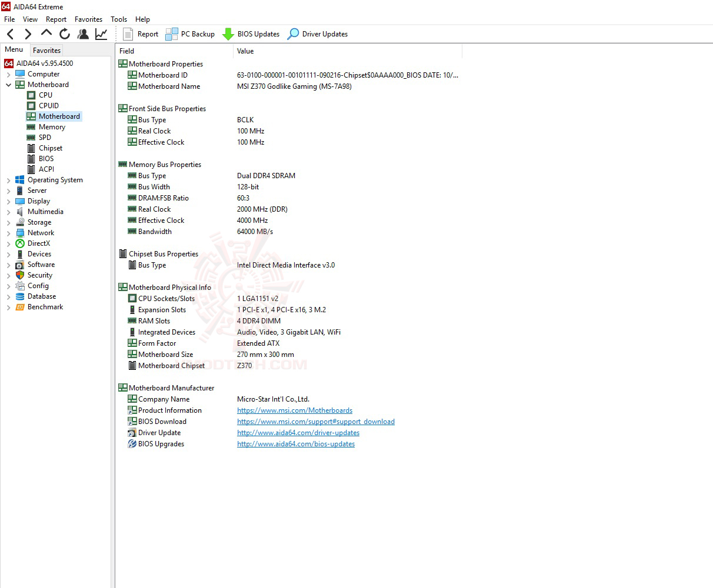Select the Bandwidth row

pos(288,232)
